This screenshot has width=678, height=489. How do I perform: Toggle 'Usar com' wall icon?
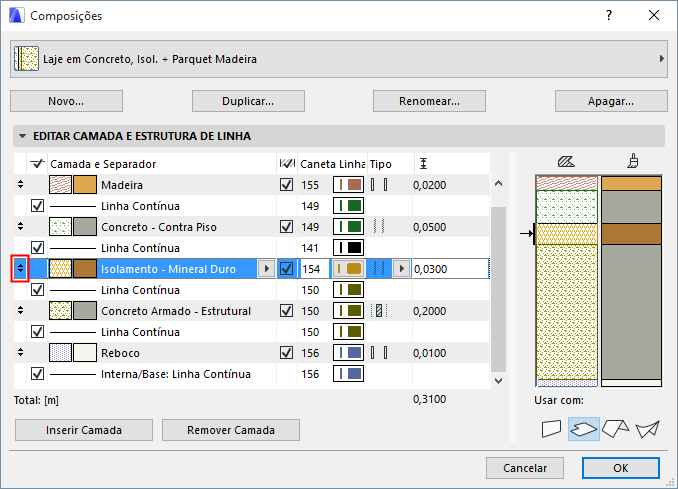pos(551,429)
